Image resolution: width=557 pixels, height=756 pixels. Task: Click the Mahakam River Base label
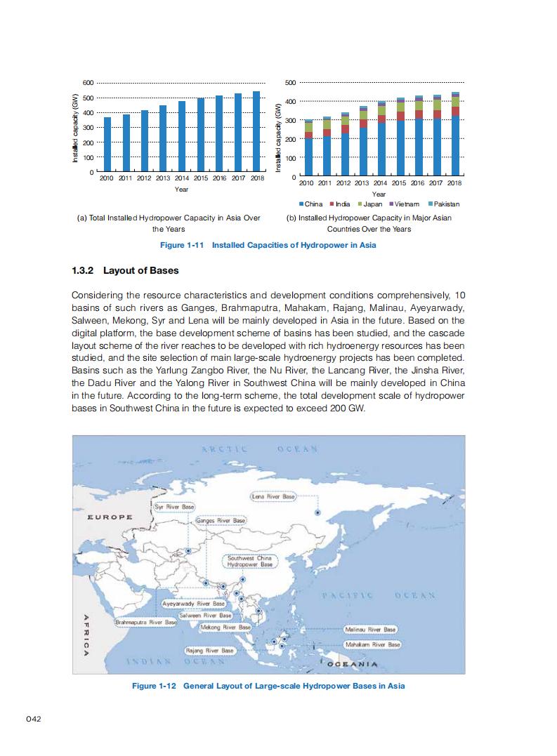(x=372, y=644)
